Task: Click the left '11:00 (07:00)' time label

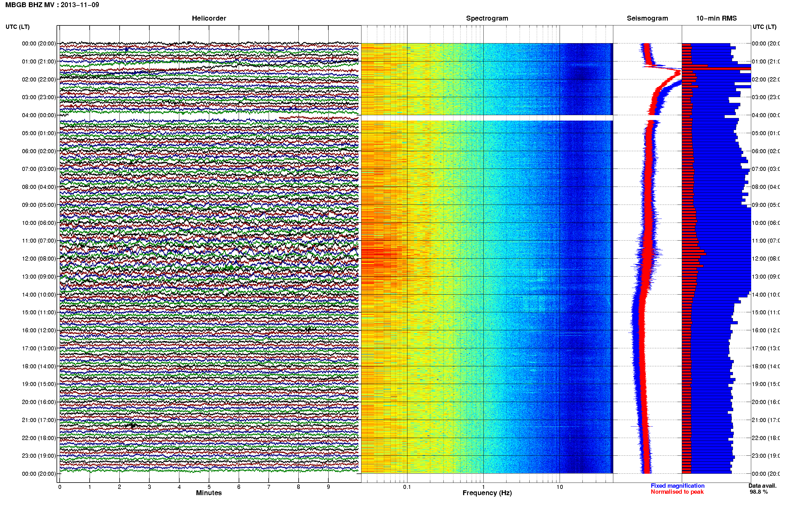Action: (x=39, y=241)
